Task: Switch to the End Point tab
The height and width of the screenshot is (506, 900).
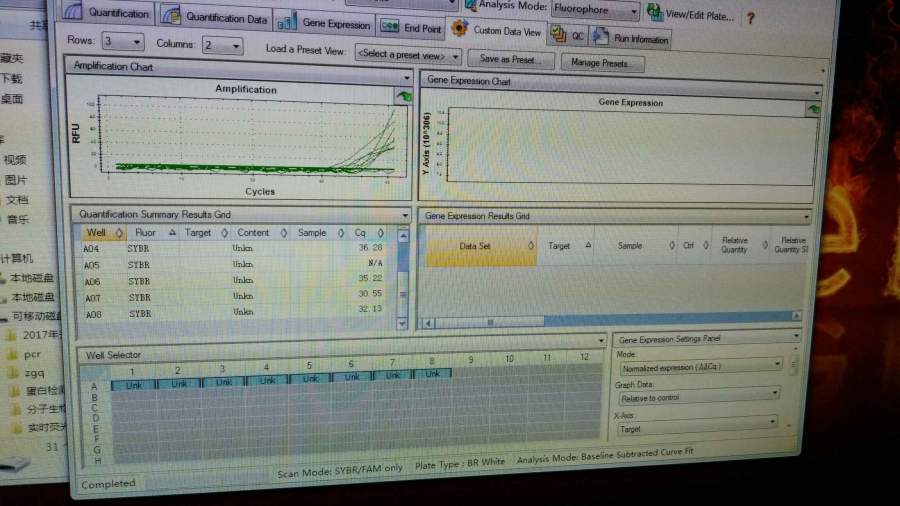Action: click(x=411, y=27)
